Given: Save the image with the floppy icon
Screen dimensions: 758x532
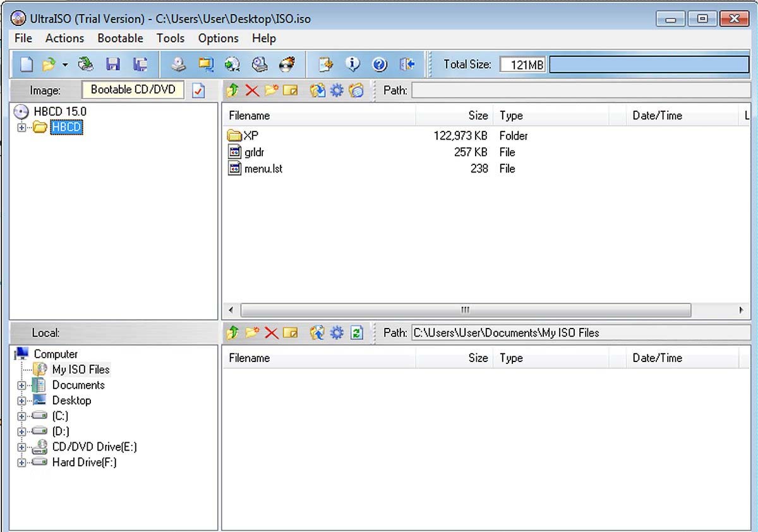Looking at the screenshot, I should coord(113,64).
